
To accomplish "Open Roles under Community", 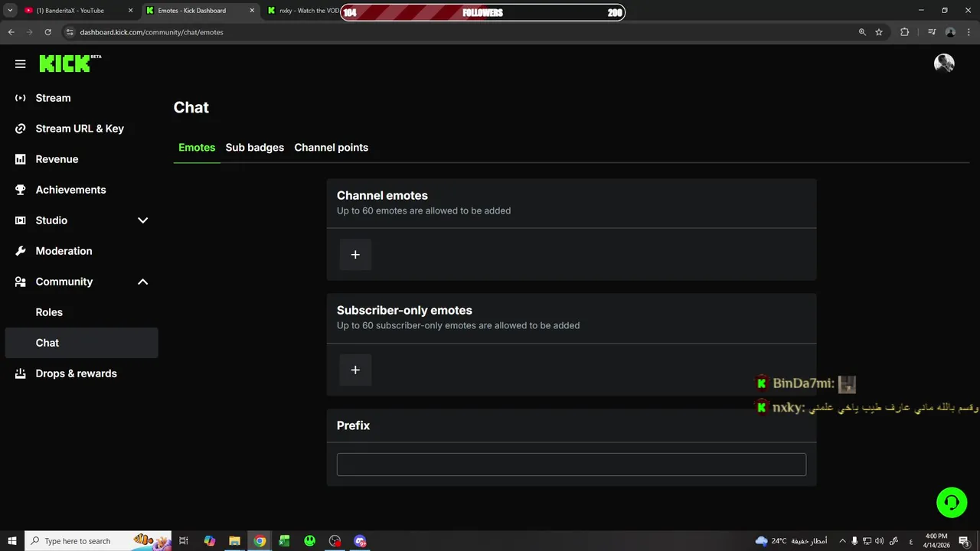I will (81, 312).
